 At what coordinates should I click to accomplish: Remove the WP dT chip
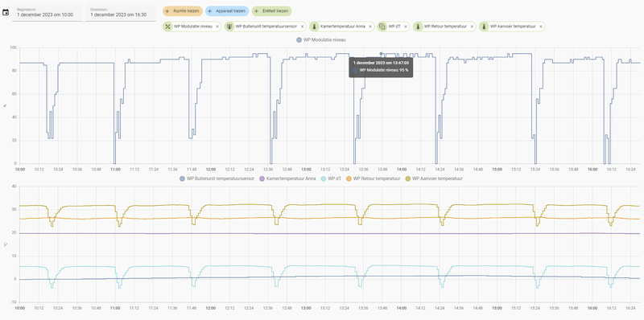[x=405, y=27]
